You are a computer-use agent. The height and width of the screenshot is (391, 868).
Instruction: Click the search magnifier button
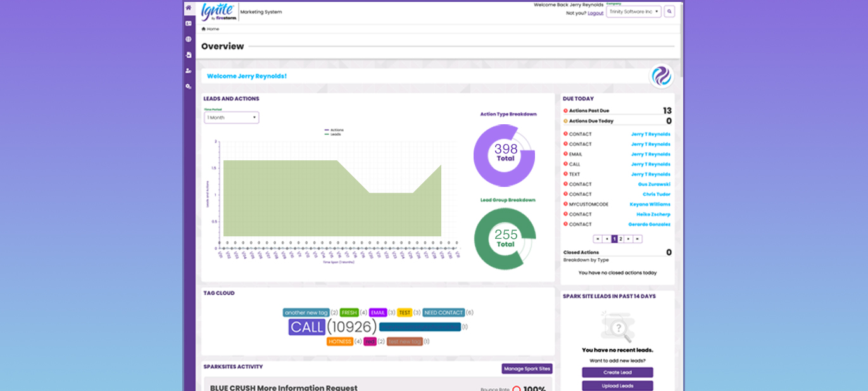click(x=669, y=11)
